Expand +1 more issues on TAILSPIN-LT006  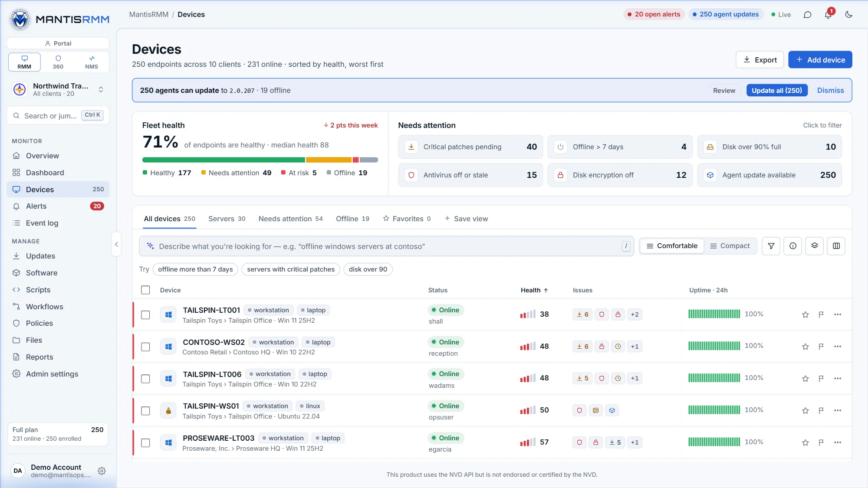click(635, 378)
